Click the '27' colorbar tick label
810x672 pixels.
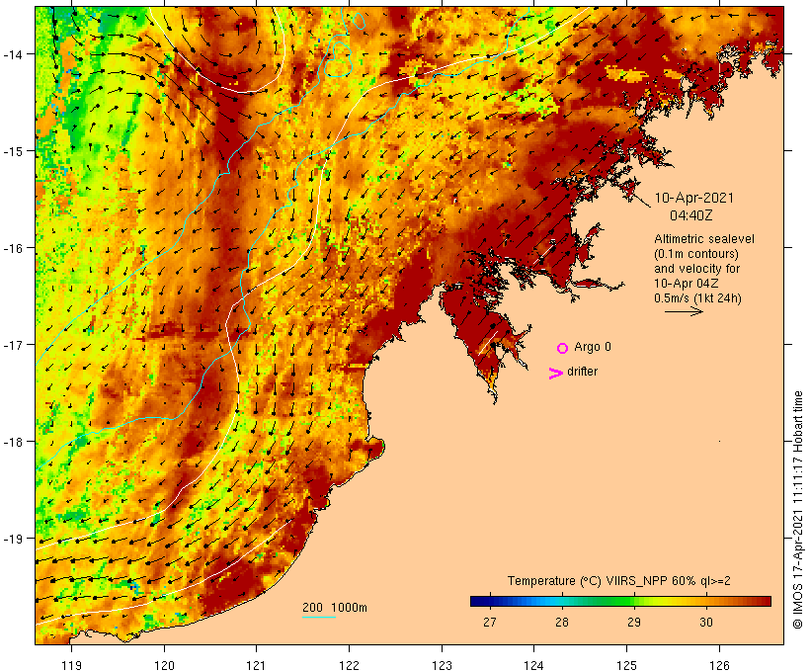click(490, 622)
